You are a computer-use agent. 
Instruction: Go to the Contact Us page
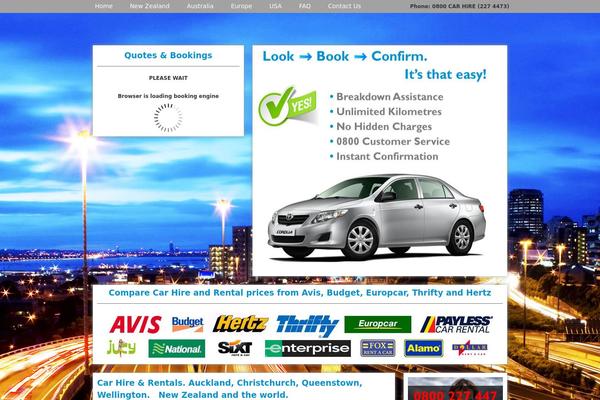click(344, 6)
